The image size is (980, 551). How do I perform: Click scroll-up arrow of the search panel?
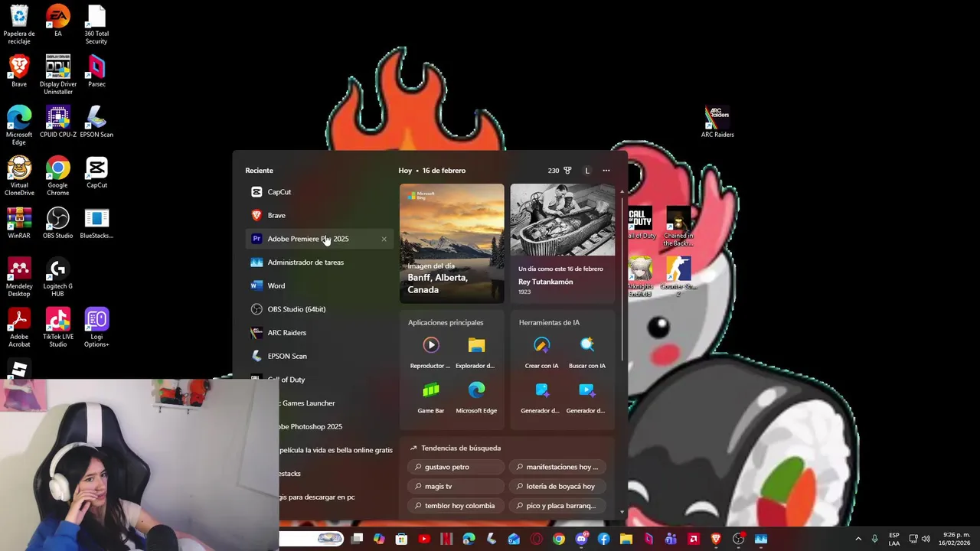pos(622,191)
